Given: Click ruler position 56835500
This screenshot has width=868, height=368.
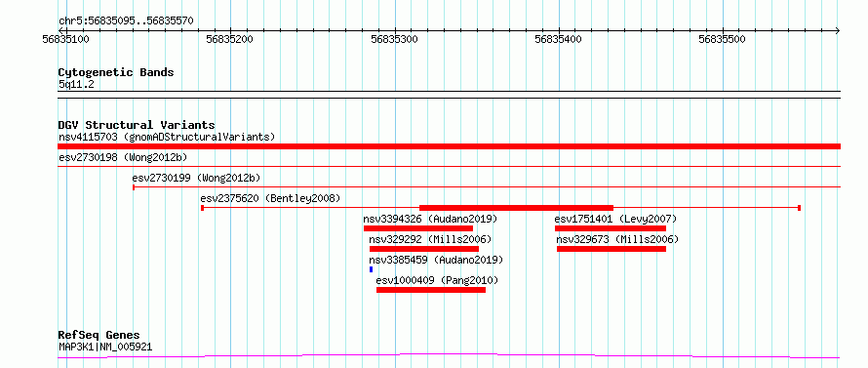Looking at the screenshot, I should pos(723,40).
